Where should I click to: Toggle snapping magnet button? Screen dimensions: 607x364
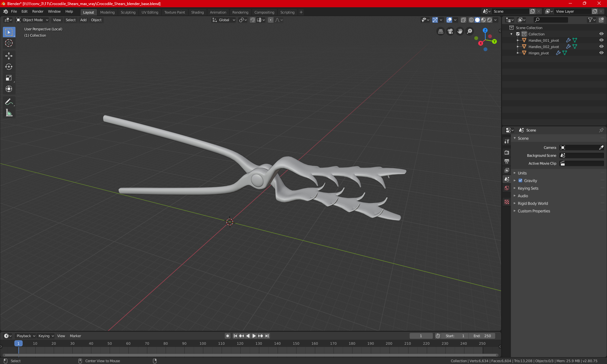tap(253, 20)
